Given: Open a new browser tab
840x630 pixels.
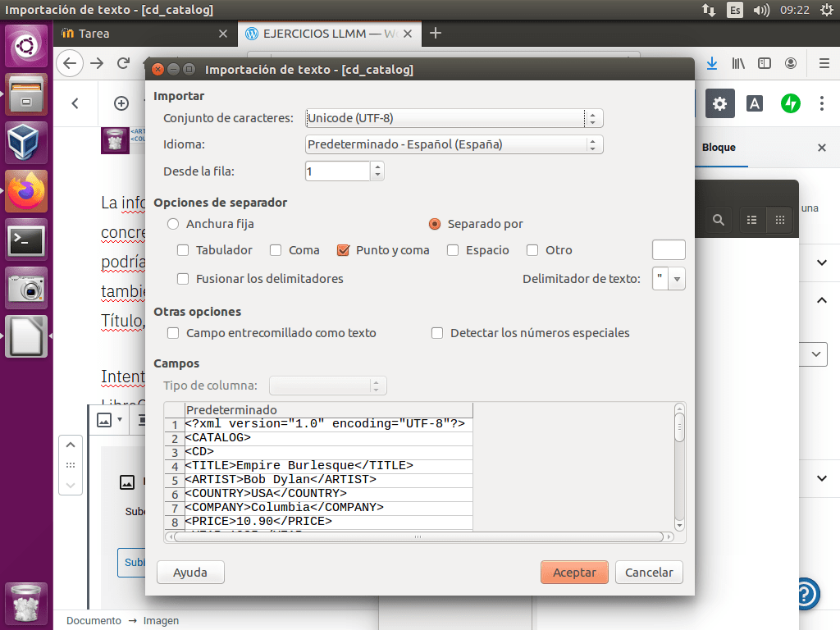Looking at the screenshot, I should pyautogui.click(x=436, y=33).
